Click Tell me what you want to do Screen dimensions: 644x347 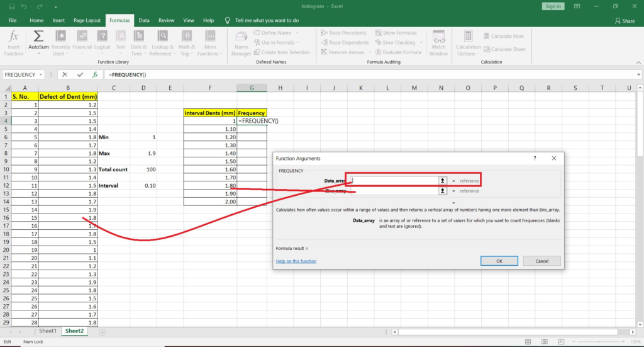[267, 20]
